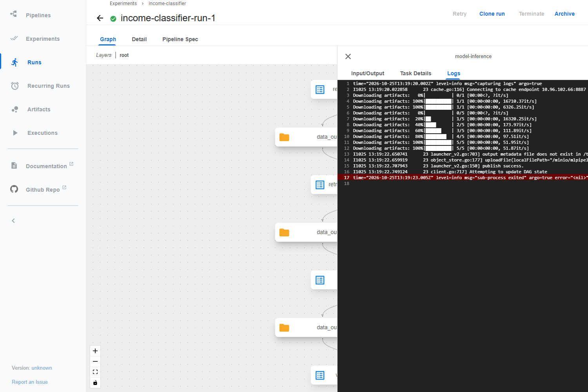Toggle graph interactivity lock
Viewport: 588px width, 392px height.
pos(95,383)
